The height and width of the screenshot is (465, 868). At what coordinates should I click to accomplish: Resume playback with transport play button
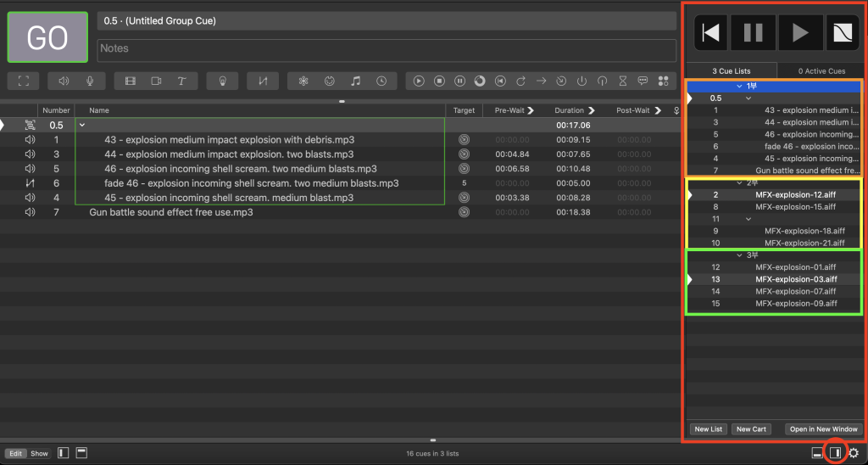[800, 33]
